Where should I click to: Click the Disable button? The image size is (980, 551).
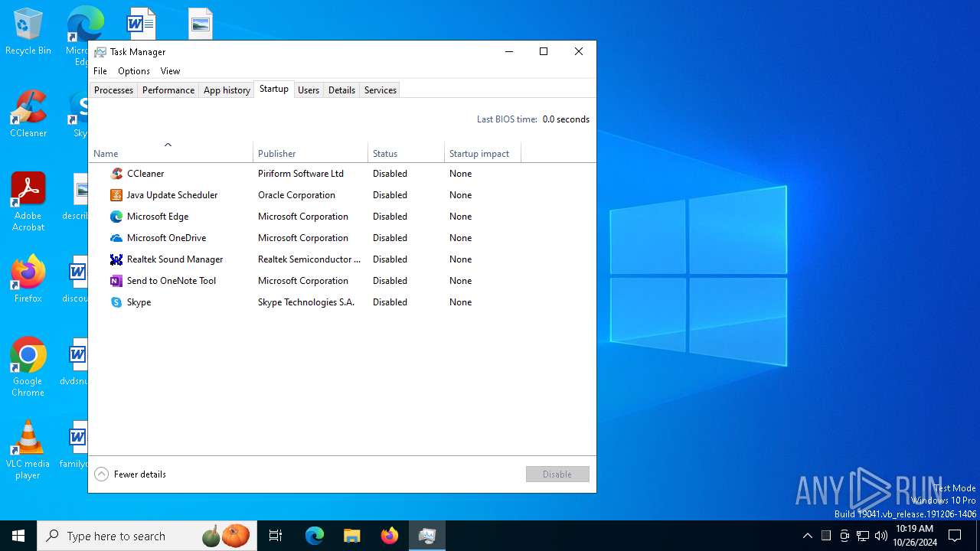[x=557, y=474]
